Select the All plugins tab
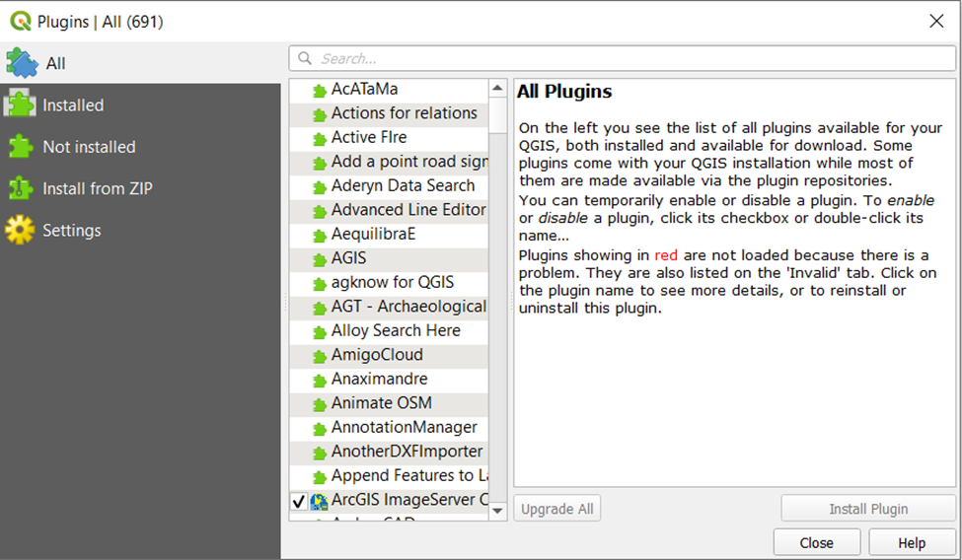 (x=140, y=63)
